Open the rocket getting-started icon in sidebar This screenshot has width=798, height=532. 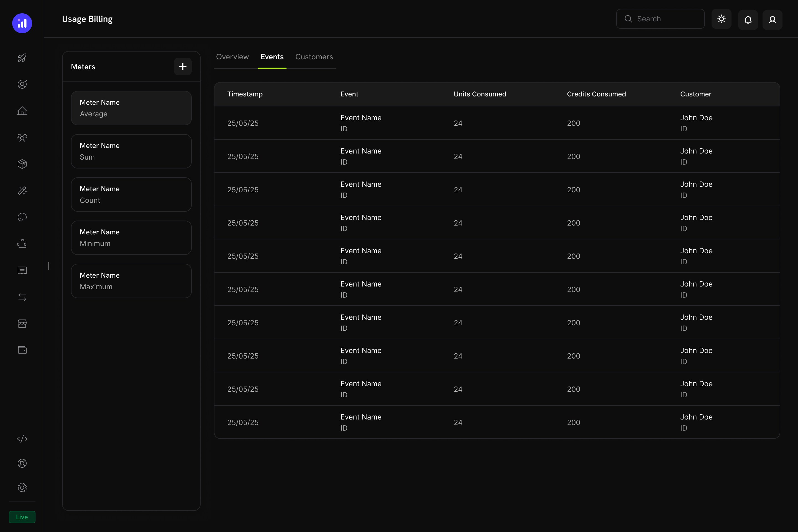pyautogui.click(x=22, y=58)
